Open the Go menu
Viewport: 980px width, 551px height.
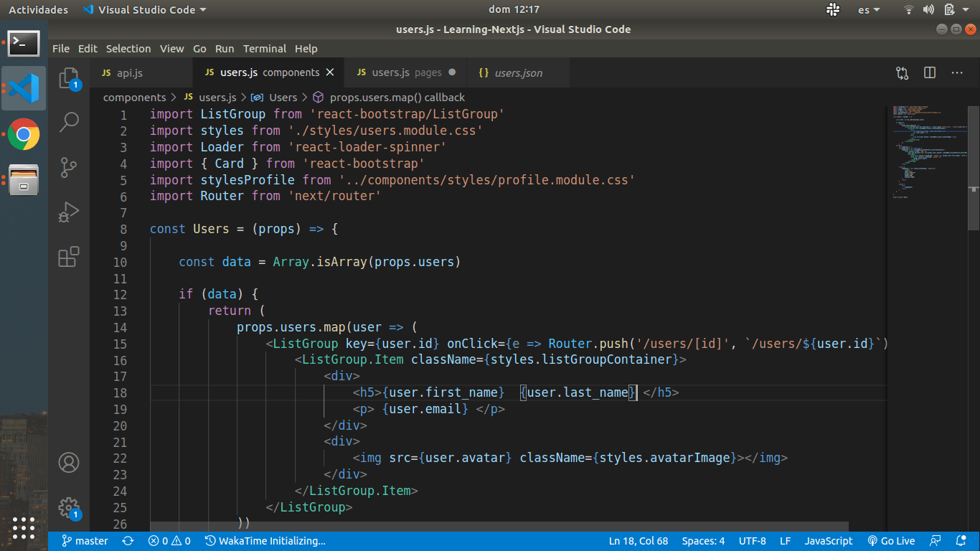pos(199,49)
